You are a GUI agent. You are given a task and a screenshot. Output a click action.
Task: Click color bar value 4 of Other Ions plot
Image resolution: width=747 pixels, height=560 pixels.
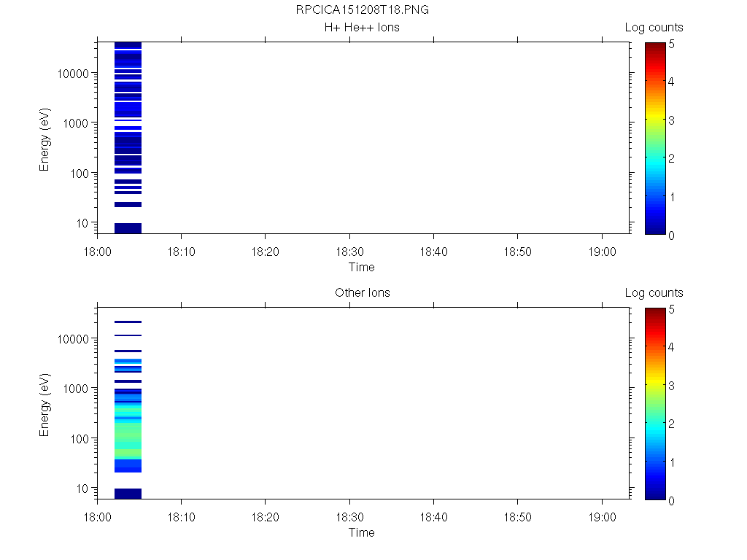click(671, 347)
